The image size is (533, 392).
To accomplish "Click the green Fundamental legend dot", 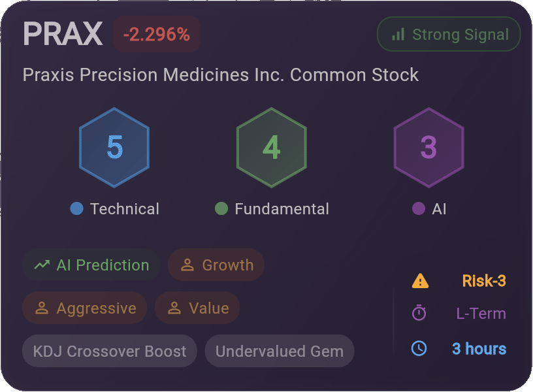I will (221, 208).
